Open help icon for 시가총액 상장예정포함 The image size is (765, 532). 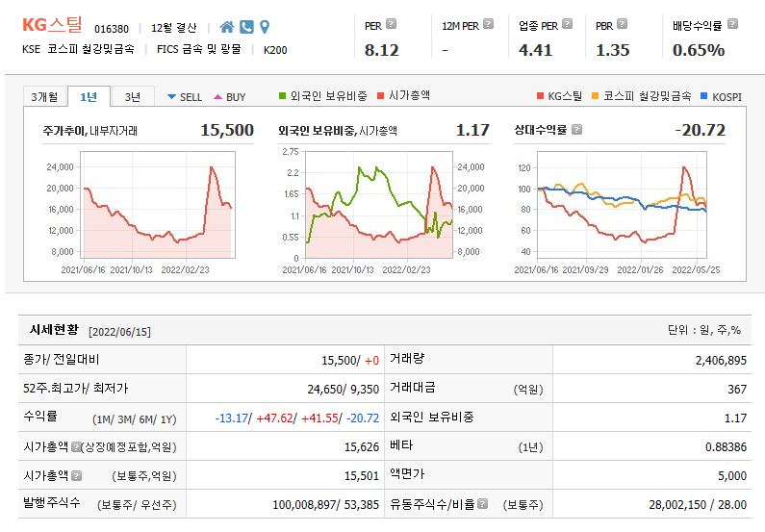pyautogui.click(x=76, y=446)
